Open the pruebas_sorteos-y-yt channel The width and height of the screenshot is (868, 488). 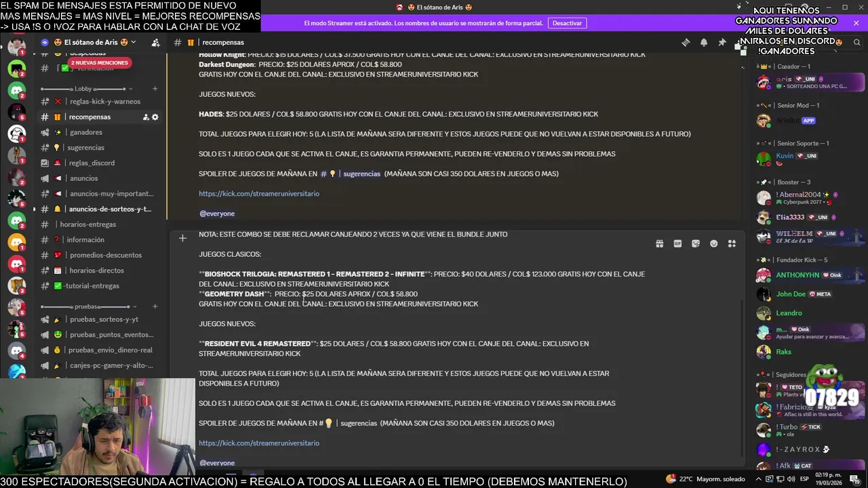[98, 319]
